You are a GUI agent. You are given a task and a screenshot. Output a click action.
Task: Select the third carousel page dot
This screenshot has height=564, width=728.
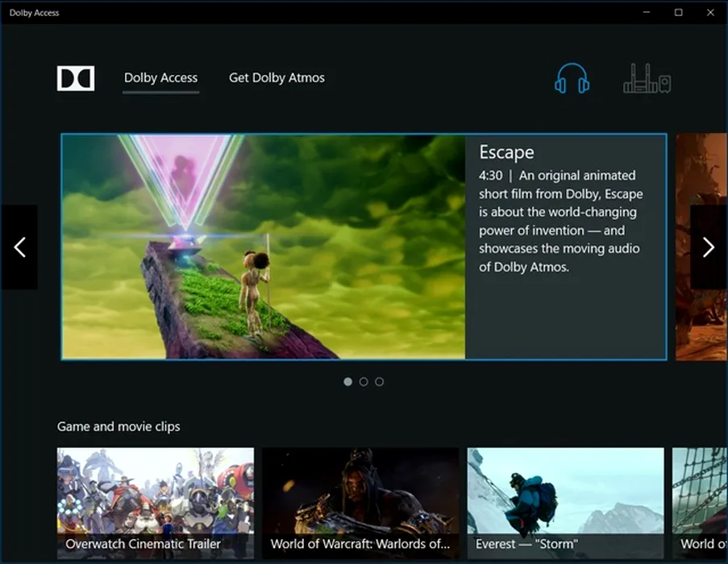tap(380, 382)
